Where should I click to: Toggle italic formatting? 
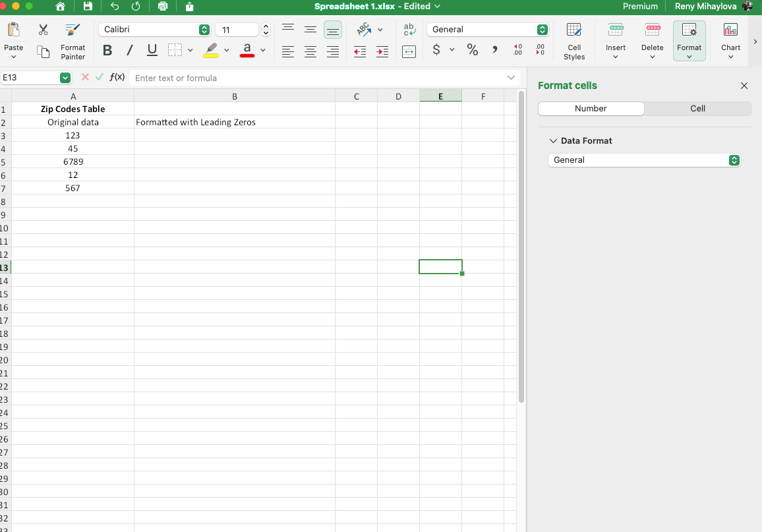click(x=129, y=49)
